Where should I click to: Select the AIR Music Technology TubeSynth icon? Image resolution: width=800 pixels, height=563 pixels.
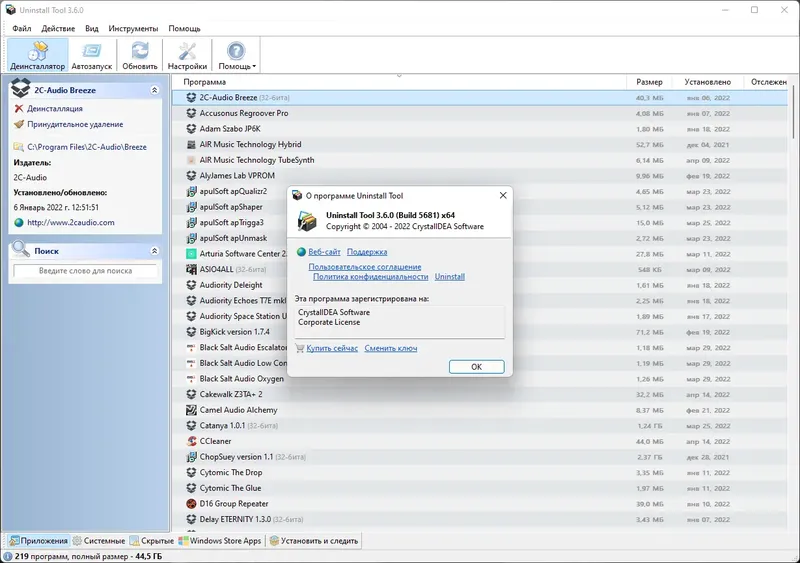point(191,160)
